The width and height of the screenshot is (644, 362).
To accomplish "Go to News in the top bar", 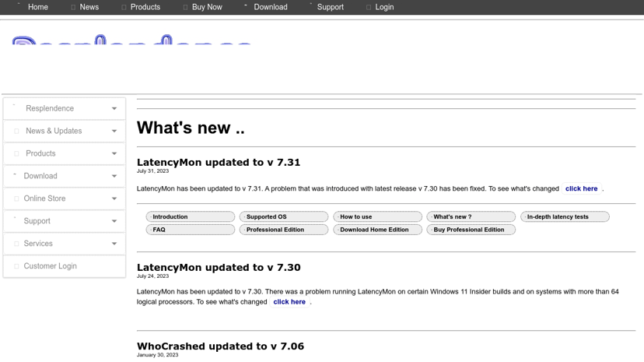I will coord(89,7).
